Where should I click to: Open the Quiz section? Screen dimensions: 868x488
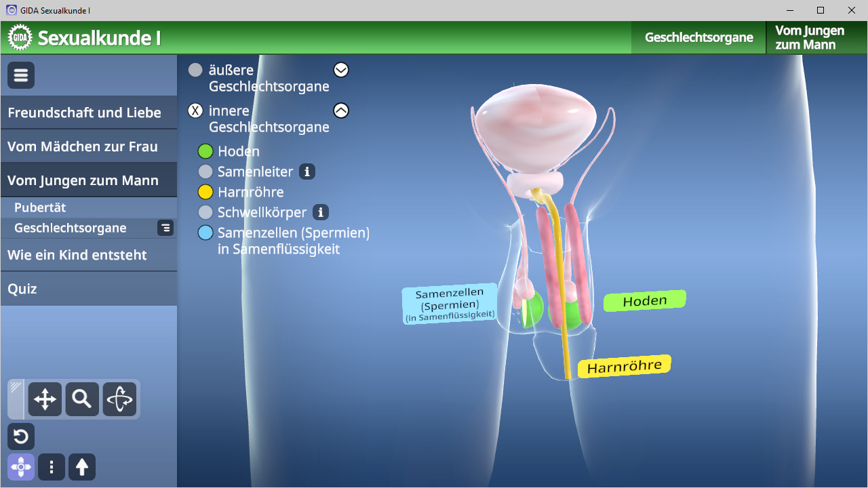89,289
